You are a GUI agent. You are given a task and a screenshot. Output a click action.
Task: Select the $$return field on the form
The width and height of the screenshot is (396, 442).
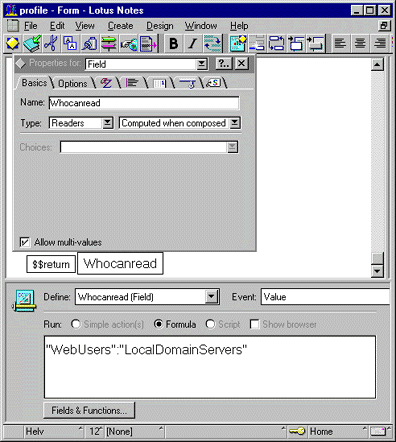coord(51,264)
